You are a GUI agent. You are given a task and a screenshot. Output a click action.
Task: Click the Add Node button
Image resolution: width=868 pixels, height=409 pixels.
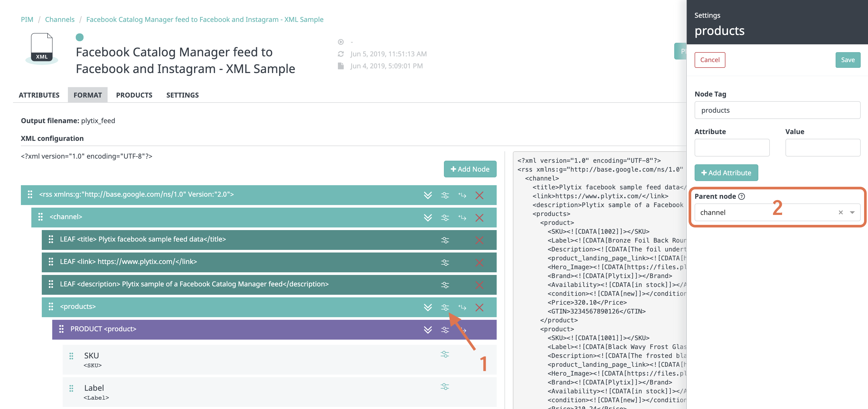[x=470, y=169]
